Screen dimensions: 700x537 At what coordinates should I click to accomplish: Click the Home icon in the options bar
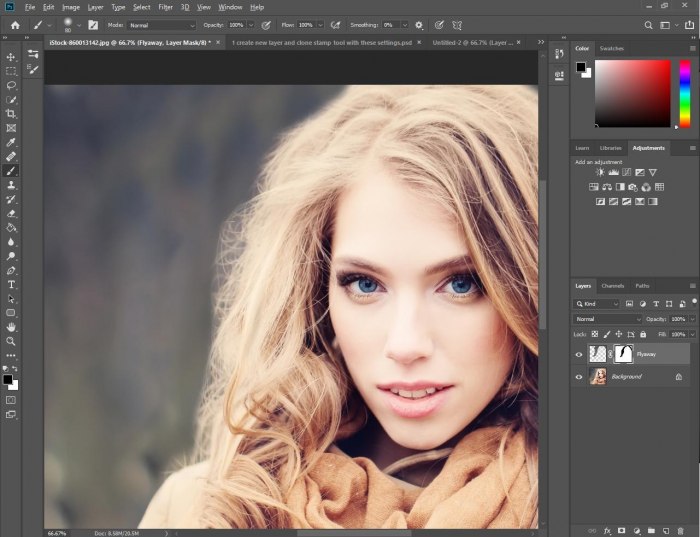pyautogui.click(x=15, y=24)
